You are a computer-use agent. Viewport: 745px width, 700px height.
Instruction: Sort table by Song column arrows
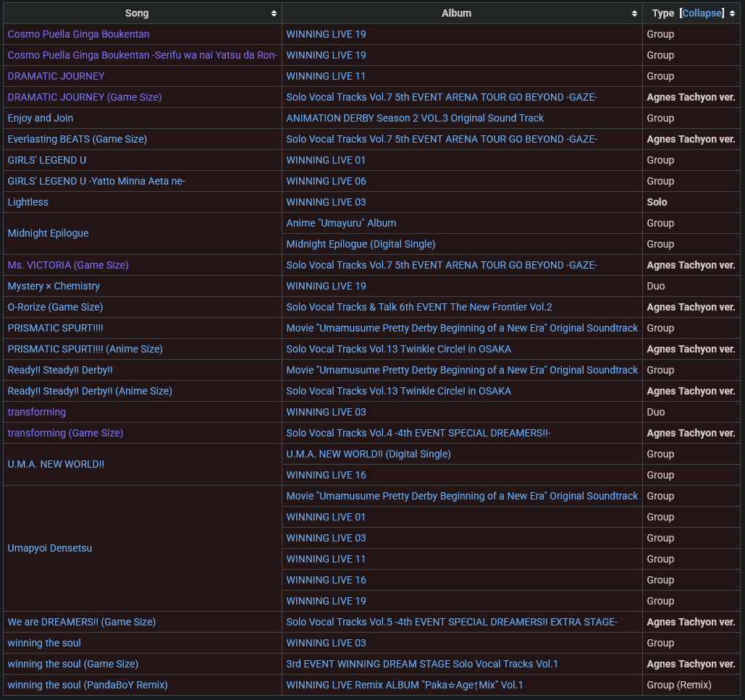click(x=274, y=13)
